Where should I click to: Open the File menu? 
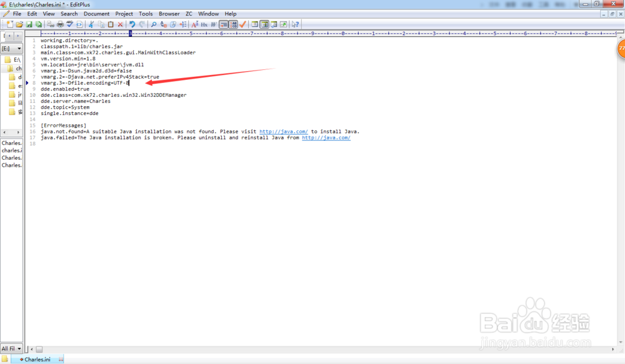tap(17, 14)
